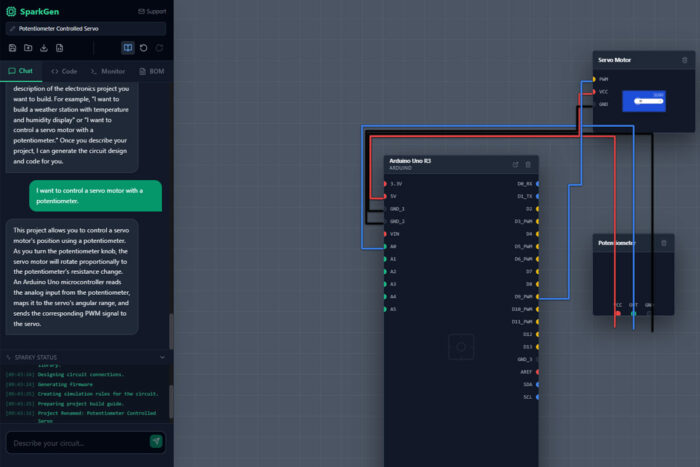Click the servo motor slider preview
Viewport: 700px width, 467px height.
tap(643, 100)
